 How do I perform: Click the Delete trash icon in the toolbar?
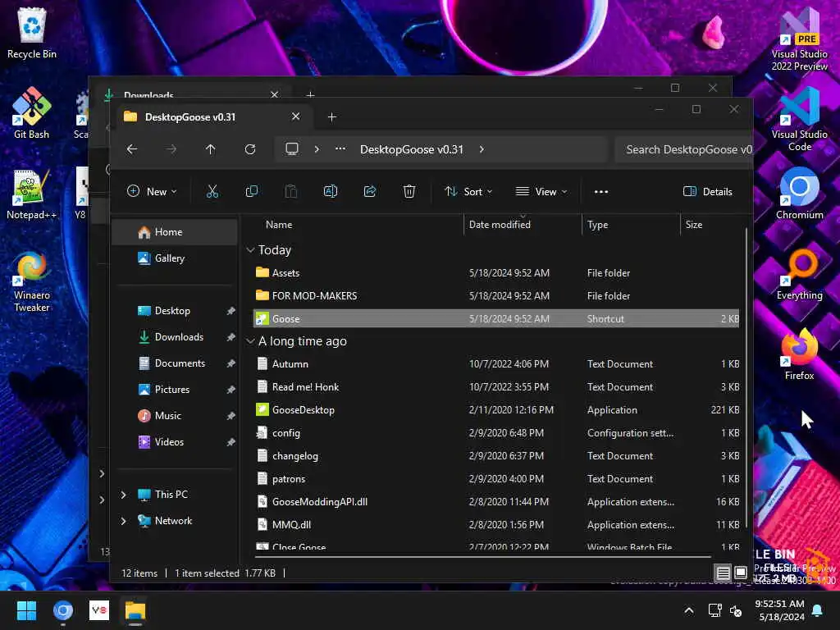[x=409, y=191]
